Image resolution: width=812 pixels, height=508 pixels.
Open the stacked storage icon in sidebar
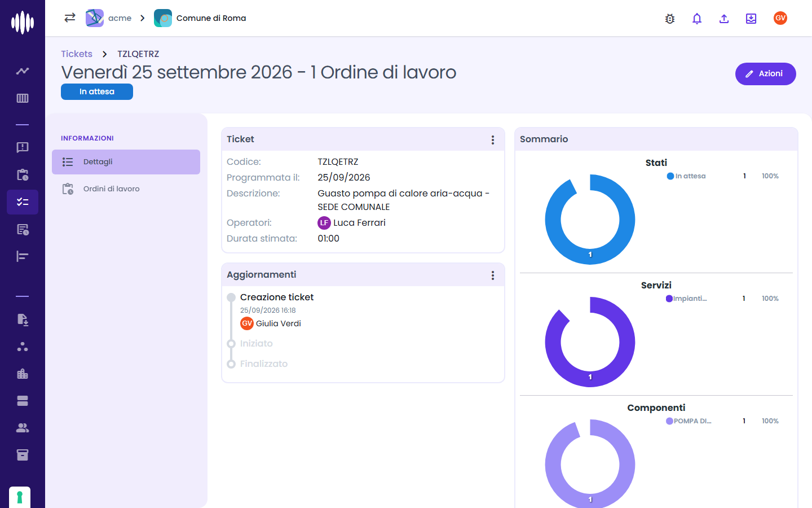click(x=23, y=401)
